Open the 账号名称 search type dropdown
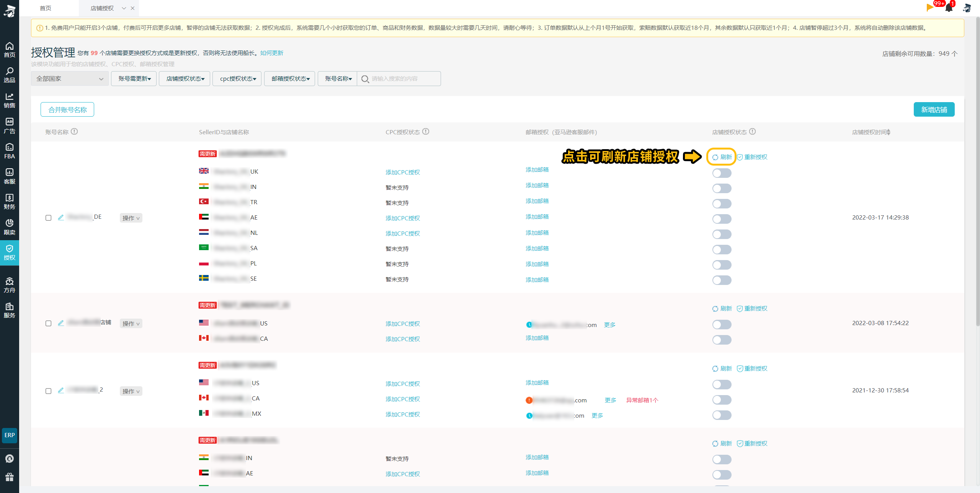The width and height of the screenshot is (980, 493). [x=338, y=78]
